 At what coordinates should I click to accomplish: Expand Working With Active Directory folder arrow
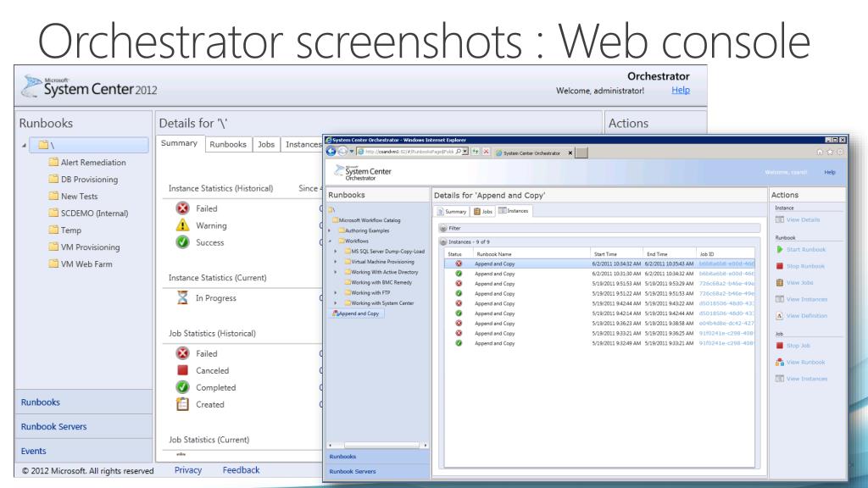[x=336, y=272]
